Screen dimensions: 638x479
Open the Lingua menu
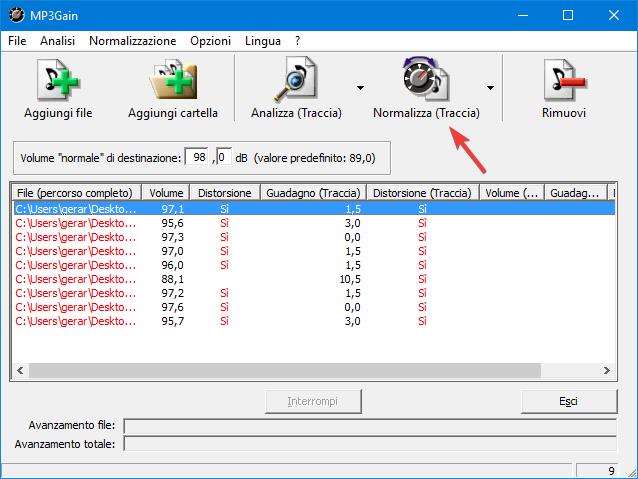[263, 41]
